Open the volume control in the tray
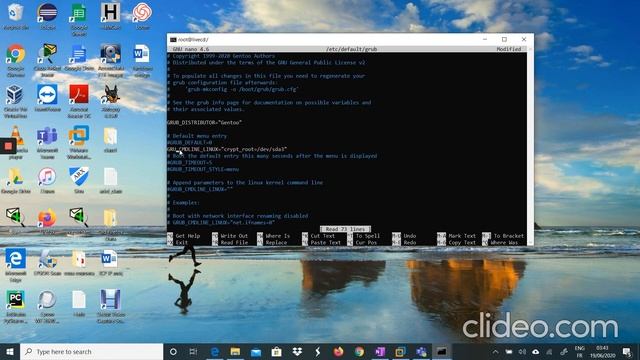Screen dimensions: 640x360 point(522,352)
